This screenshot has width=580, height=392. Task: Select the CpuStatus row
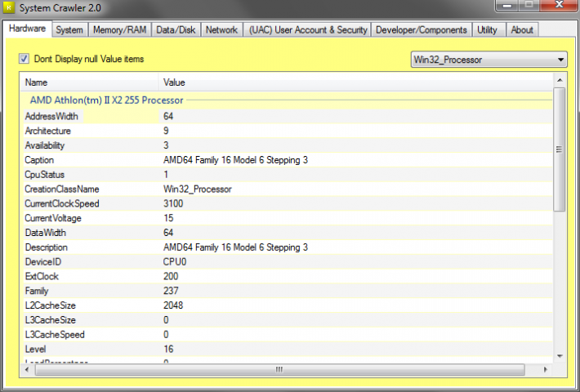click(288, 174)
